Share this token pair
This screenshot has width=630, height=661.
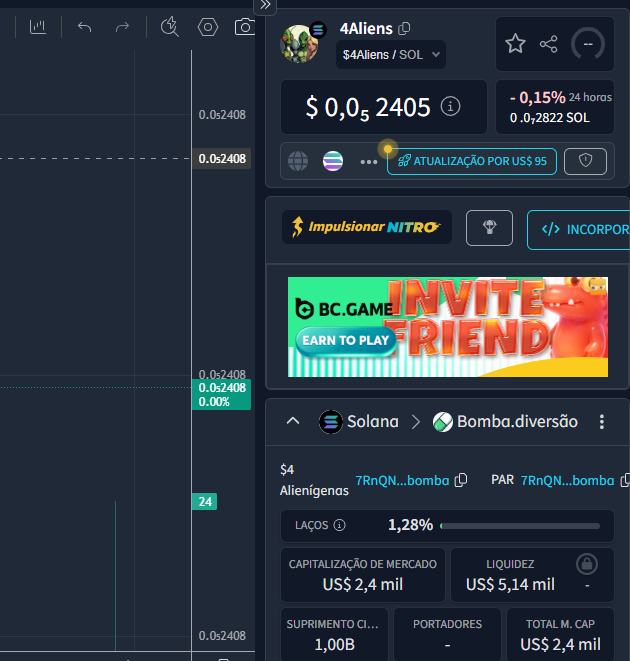[548, 44]
